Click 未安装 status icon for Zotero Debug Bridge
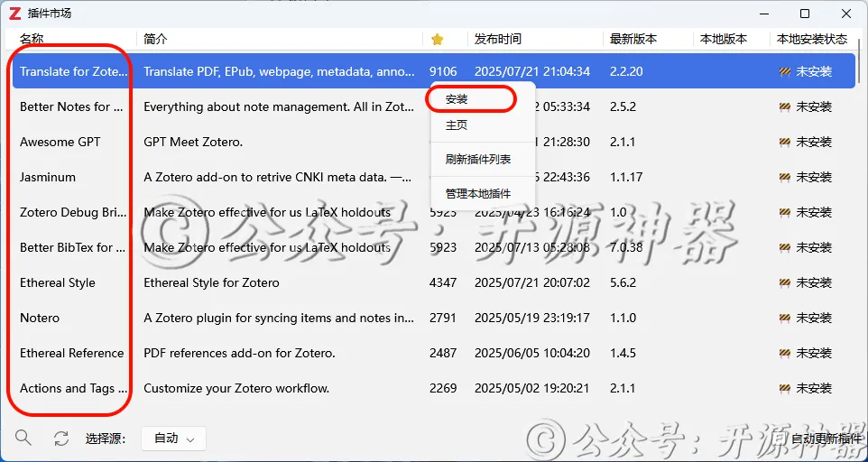This screenshot has height=462, width=868. click(x=784, y=212)
